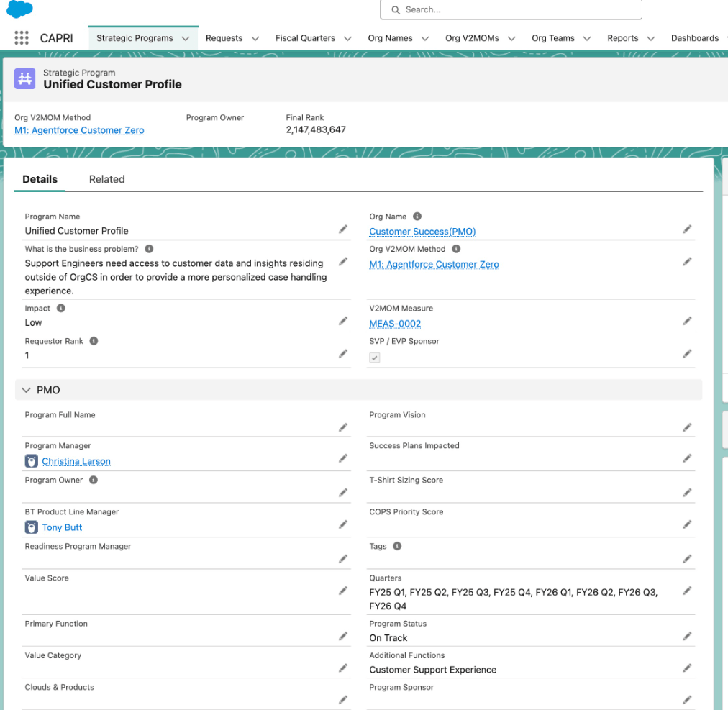This screenshot has width=728, height=710.
Task: Show info tooltip for Tags
Action: pyautogui.click(x=397, y=546)
